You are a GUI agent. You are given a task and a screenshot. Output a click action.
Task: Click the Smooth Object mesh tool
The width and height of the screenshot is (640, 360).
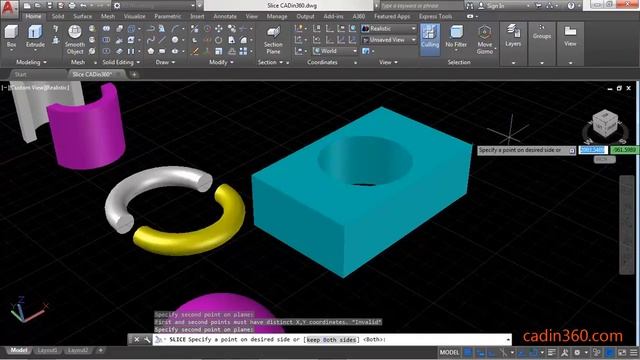(x=75, y=40)
